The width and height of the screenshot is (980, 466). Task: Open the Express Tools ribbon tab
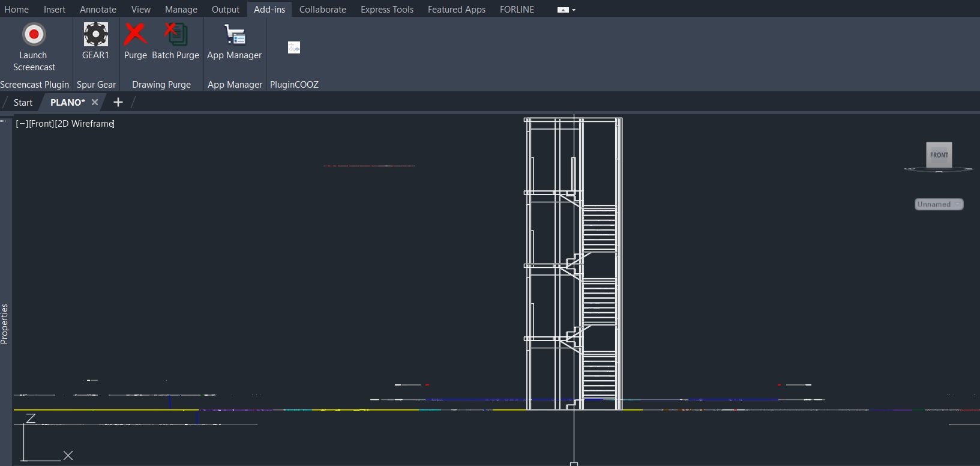pyautogui.click(x=386, y=10)
